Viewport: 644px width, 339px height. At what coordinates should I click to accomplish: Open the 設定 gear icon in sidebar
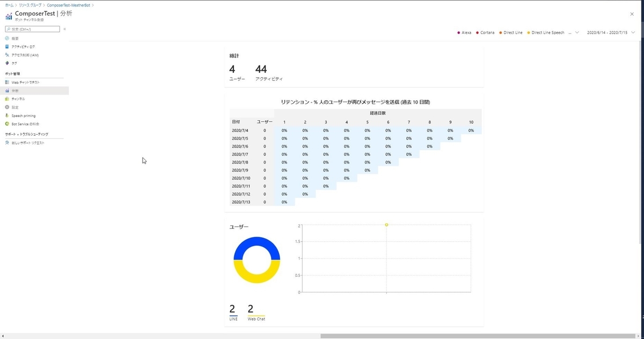point(7,107)
